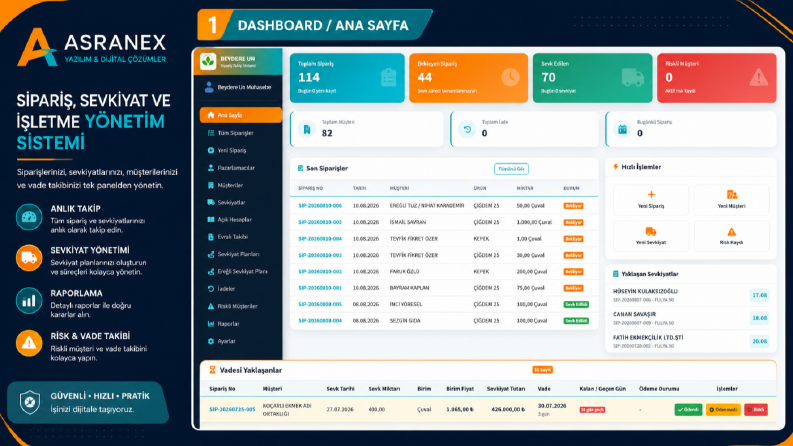Click the Toplam Müşteri card icon
This screenshot has height=446, width=793.
[x=306, y=129]
